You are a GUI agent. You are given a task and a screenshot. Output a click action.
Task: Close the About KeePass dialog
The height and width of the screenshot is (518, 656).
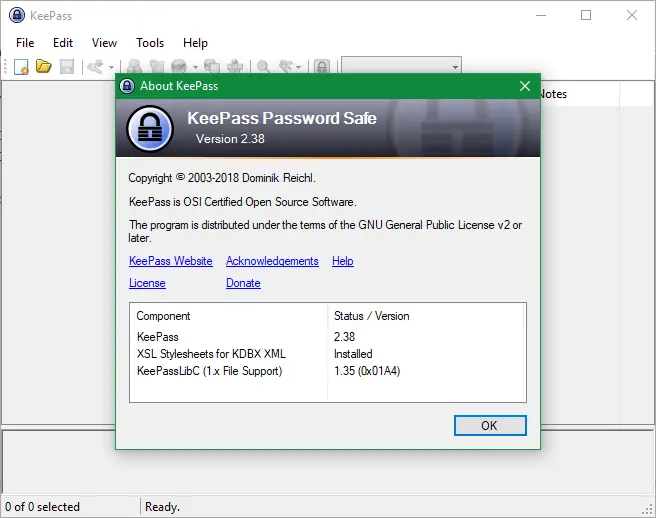pyautogui.click(x=525, y=86)
